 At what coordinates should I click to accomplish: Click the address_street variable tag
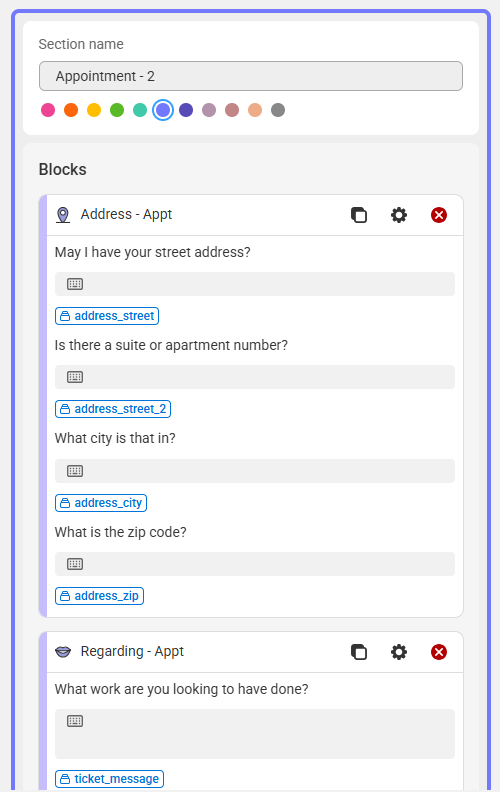coord(107,316)
